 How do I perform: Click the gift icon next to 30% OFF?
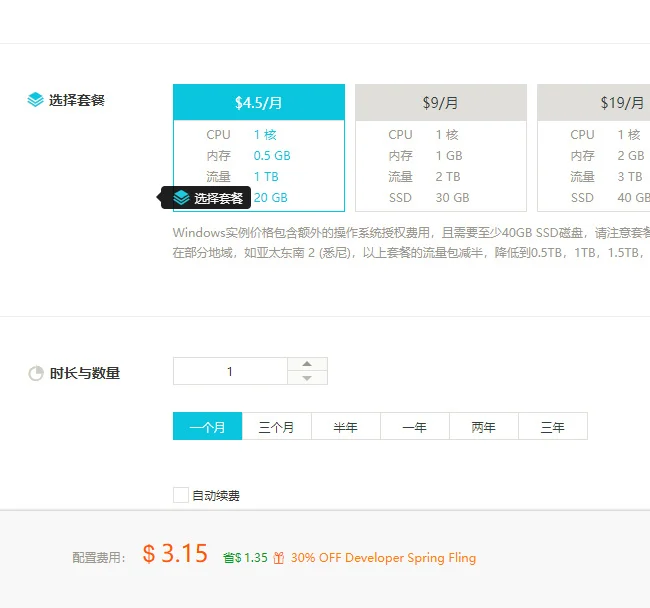279,558
